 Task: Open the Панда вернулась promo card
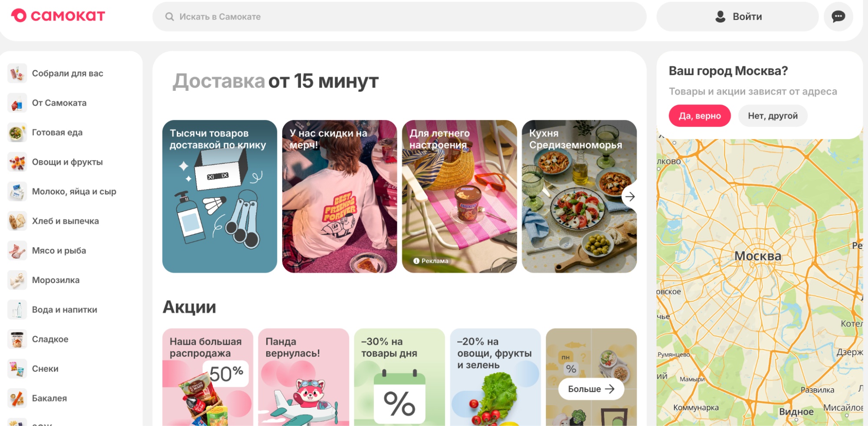tap(304, 377)
